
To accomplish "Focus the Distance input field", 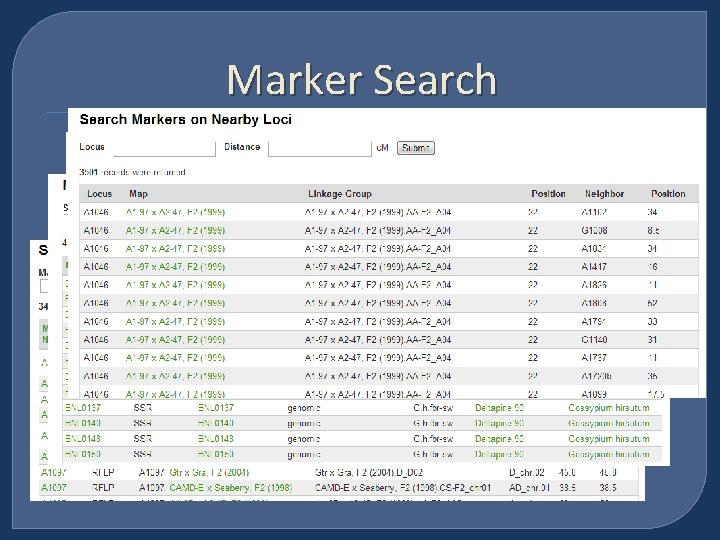I will click(320, 149).
